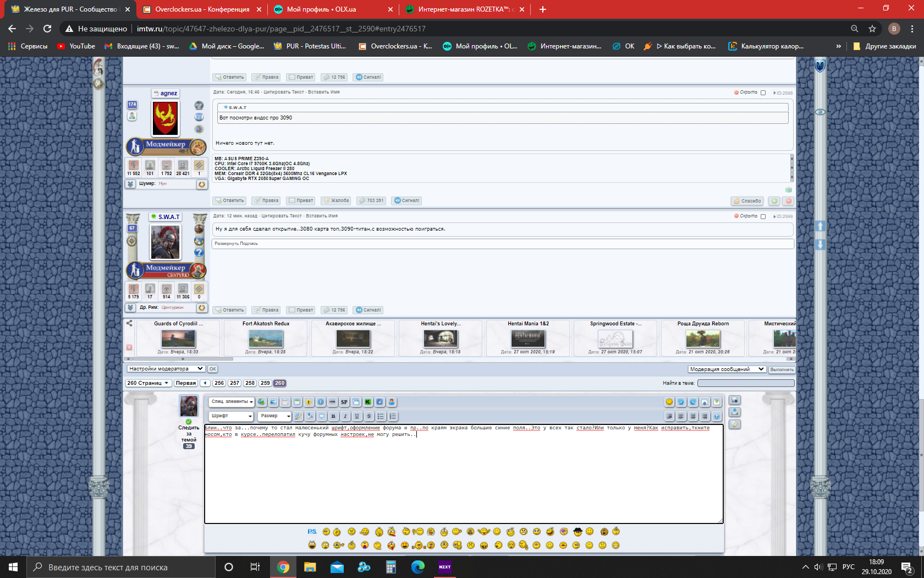Open the 260 Страниц page dropdown
The height and width of the screenshot is (578, 924).
pyautogui.click(x=148, y=383)
